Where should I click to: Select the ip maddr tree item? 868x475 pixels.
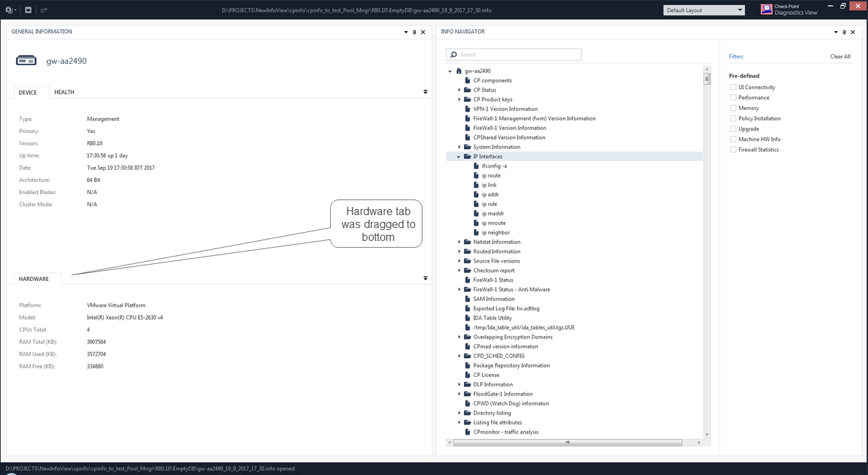point(493,213)
